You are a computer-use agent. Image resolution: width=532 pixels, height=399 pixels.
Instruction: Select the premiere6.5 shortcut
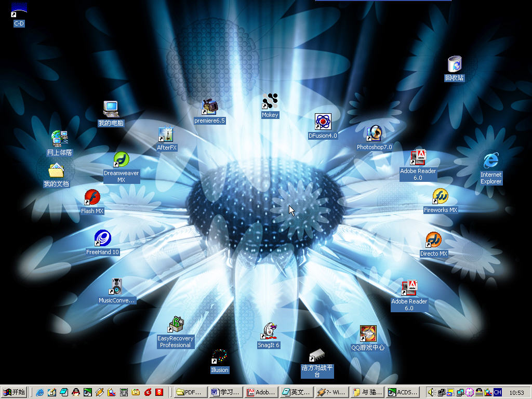(x=210, y=111)
